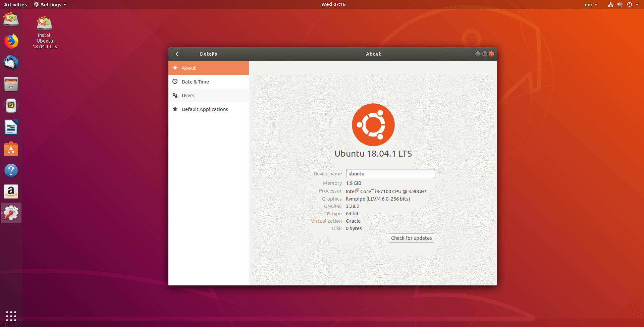Open the Wed 07:16 clock menu
This screenshot has width=644, height=327.
pyautogui.click(x=333, y=4)
